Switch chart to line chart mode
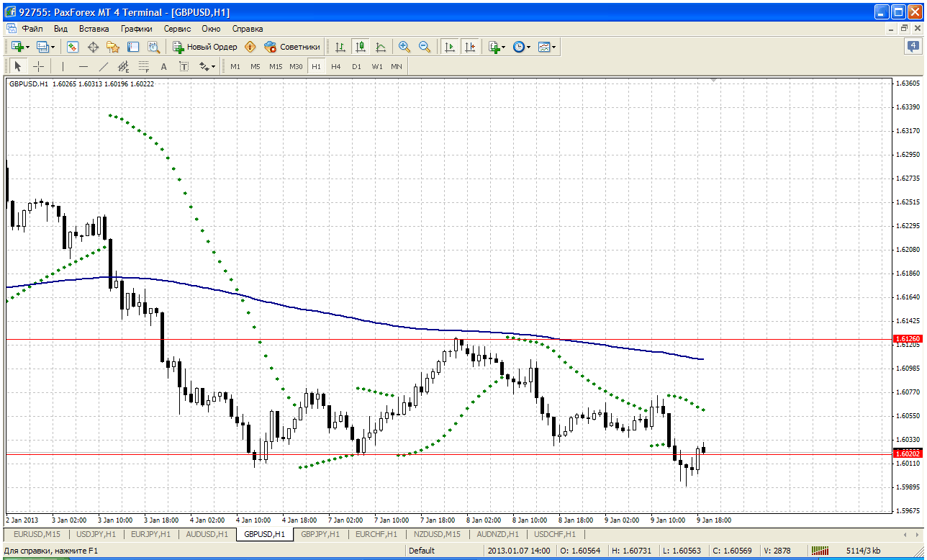The image size is (927, 560). pos(381,47)
